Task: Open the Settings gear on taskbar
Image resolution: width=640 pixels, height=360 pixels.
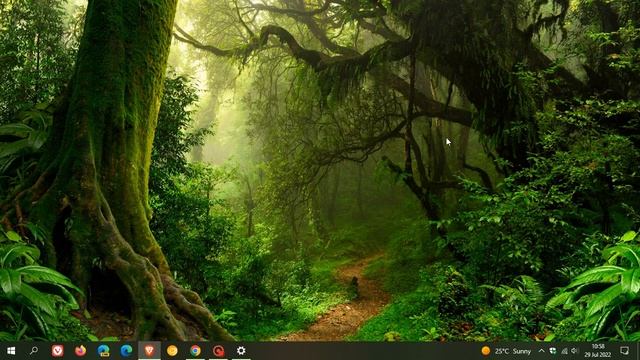Action: coord(241,351)
